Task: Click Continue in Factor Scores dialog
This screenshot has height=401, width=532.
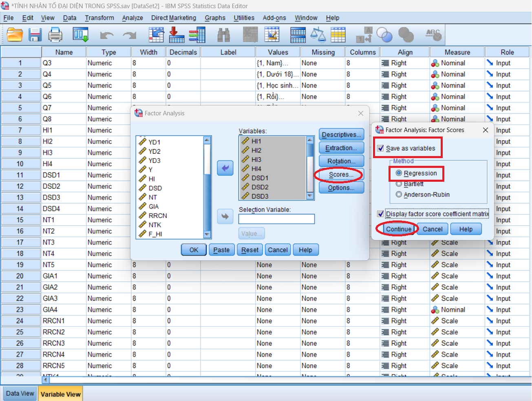Action: [399, 229]
